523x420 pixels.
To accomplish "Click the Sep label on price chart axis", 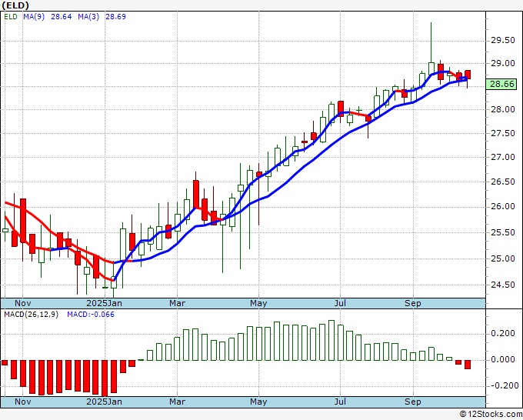I will [413, 303].
